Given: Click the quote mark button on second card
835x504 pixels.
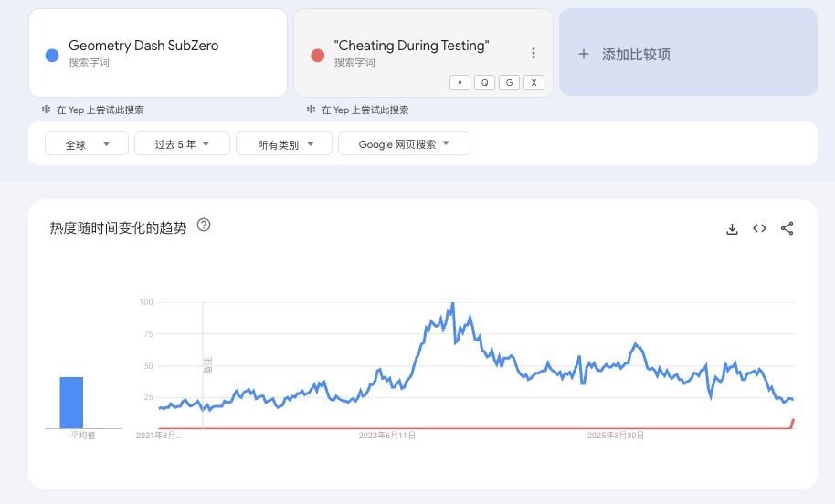Looking at the screenshot, I should point(460,82).
